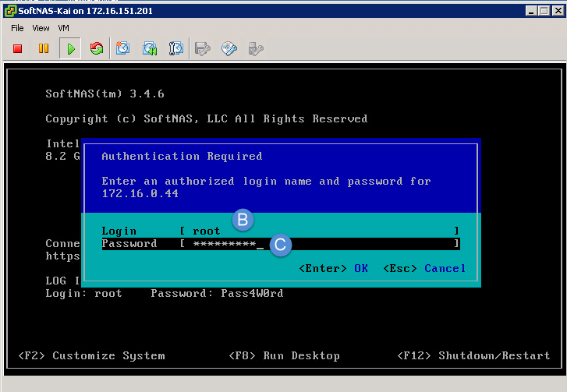Image resolution: width=567 pixels, height=392 pixels.
Task: Click the F8 Run Desktop option
Action: click(x=284, y=355)
